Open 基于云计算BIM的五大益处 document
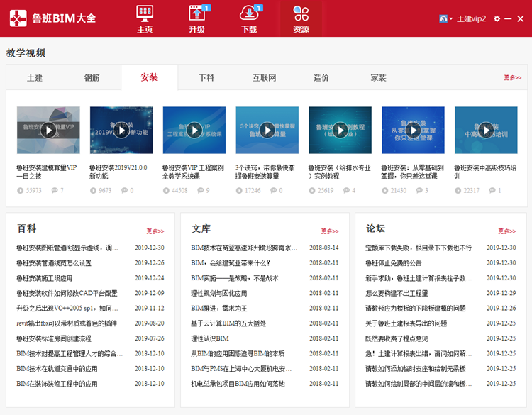Viewport: 532px width, 415px height. [x=228, y=323]
